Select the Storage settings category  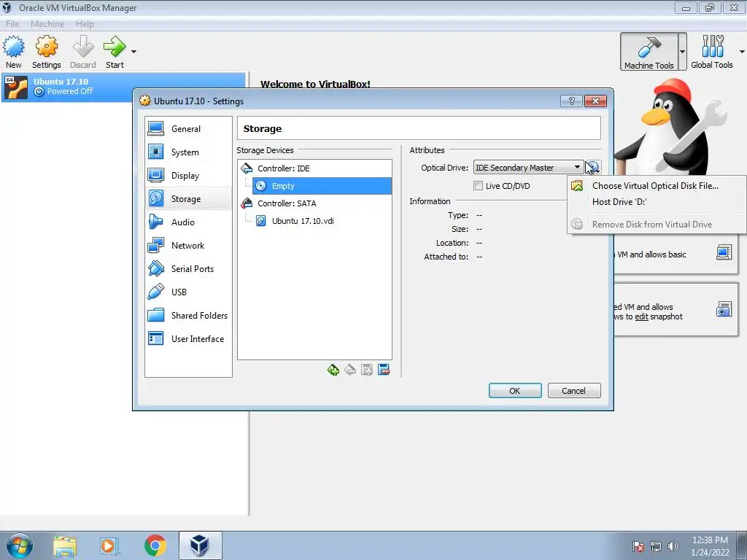(188, 198)
